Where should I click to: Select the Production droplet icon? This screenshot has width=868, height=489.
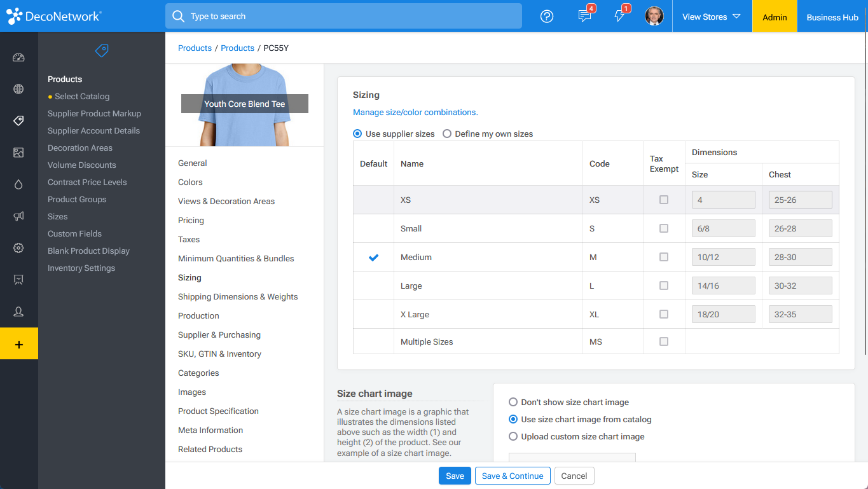pyautogui.click(x=19, y=184)
